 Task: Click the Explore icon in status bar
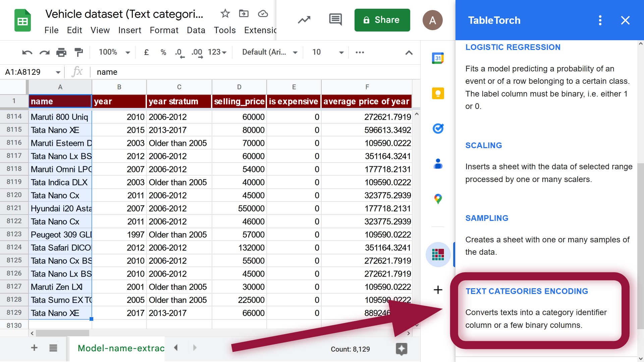tap(401, 349)
